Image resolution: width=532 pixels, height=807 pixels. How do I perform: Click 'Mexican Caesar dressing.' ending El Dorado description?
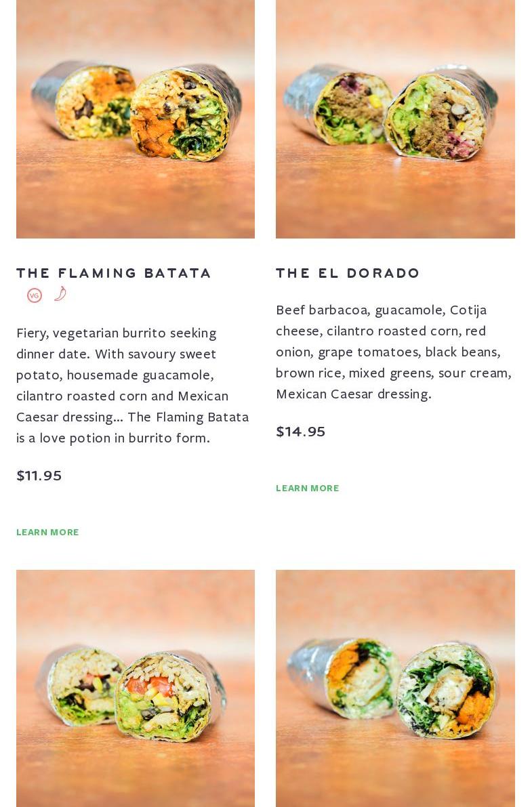point(353,394)
